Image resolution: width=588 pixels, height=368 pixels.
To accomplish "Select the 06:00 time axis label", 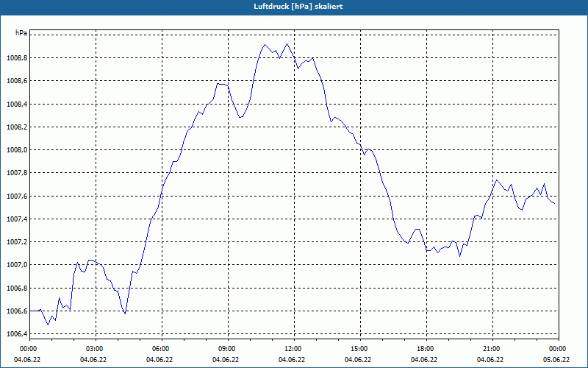I will coord(161,349).
